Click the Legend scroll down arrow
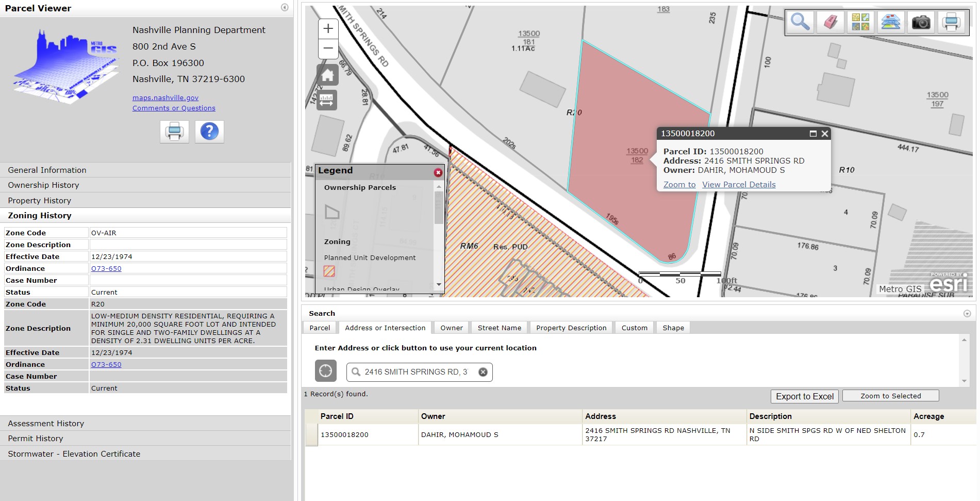The width and height of the screenshot is (980, 501). point(439,284)
